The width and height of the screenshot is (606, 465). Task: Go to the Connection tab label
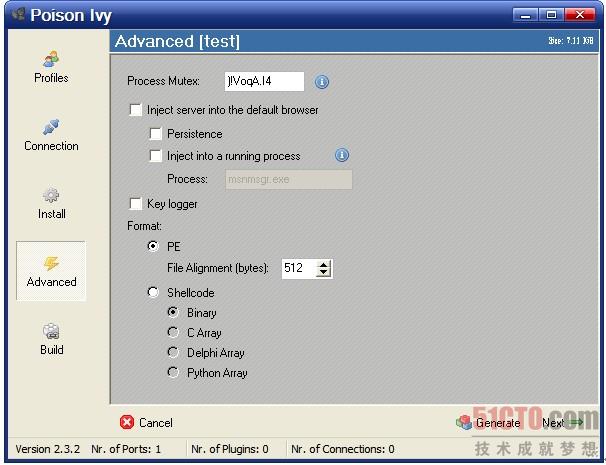click(x=51, y=146)
